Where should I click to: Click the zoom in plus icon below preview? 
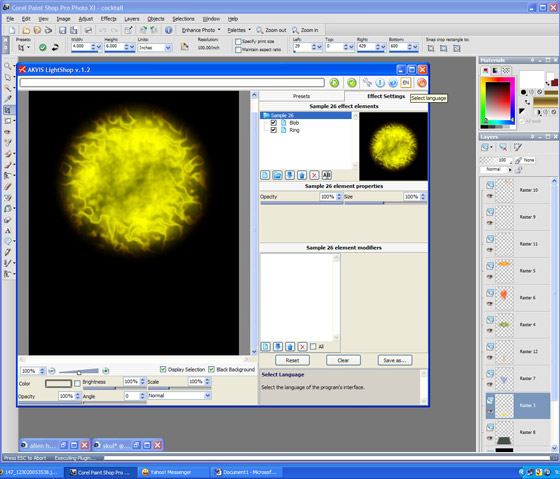(x=106, y=371)
